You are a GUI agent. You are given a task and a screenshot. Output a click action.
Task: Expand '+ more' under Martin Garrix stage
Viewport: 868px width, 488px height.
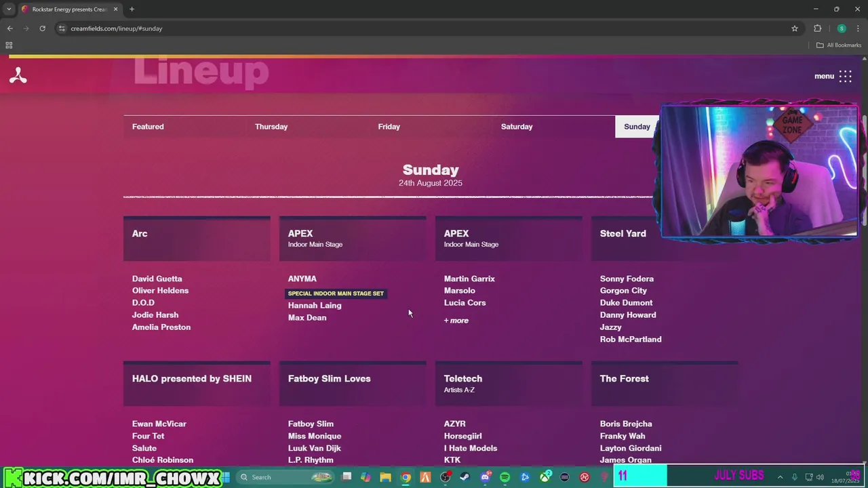click(456, 321)
